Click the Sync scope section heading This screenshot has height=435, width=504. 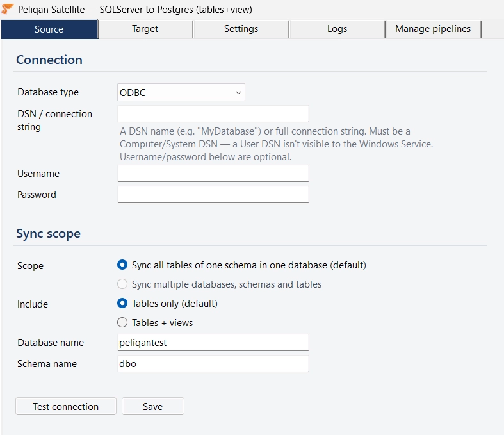pos(49,234)
